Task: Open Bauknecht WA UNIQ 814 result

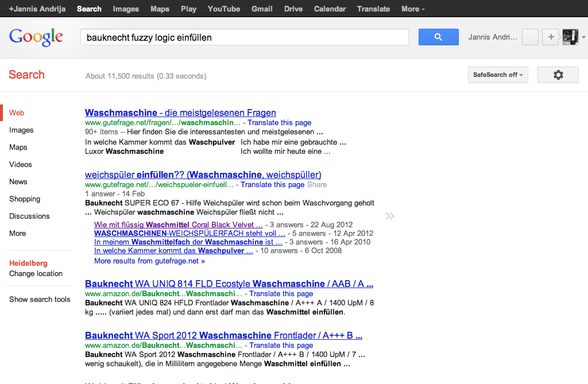Action: (229, 284)
